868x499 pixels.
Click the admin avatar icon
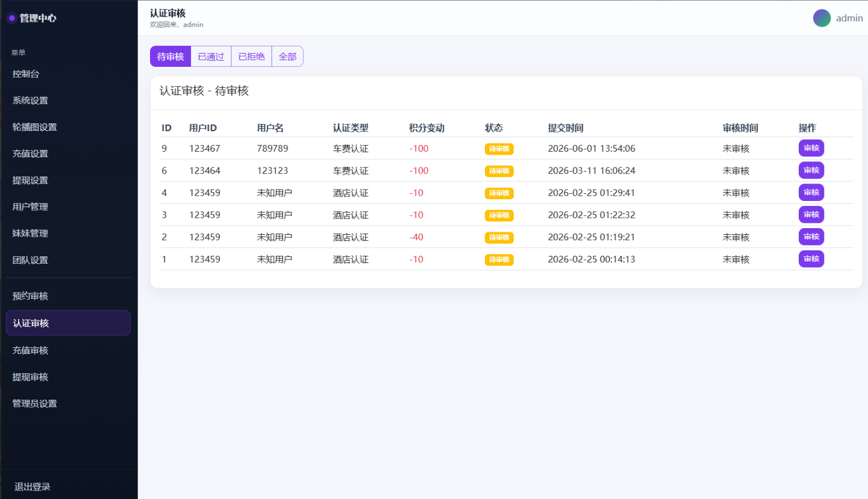[822, 18]
